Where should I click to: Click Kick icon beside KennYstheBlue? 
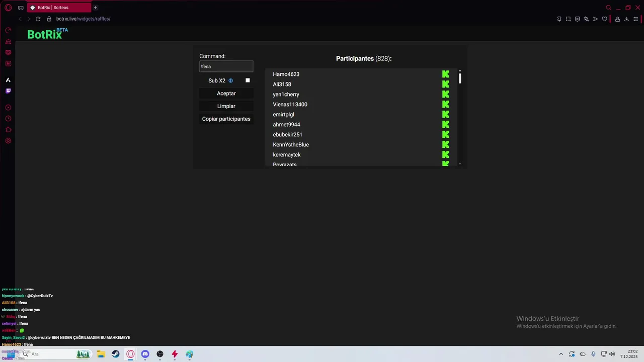pos(445,145)
